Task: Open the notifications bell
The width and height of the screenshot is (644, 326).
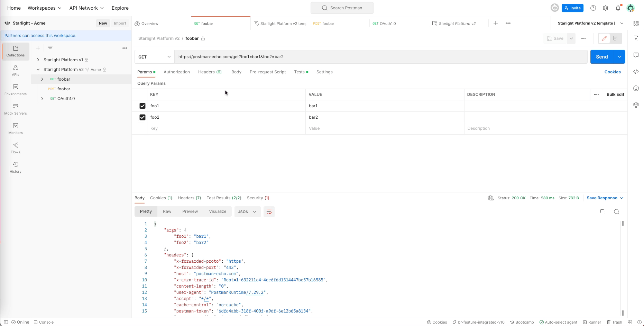Action: click(x=618, y=8)
